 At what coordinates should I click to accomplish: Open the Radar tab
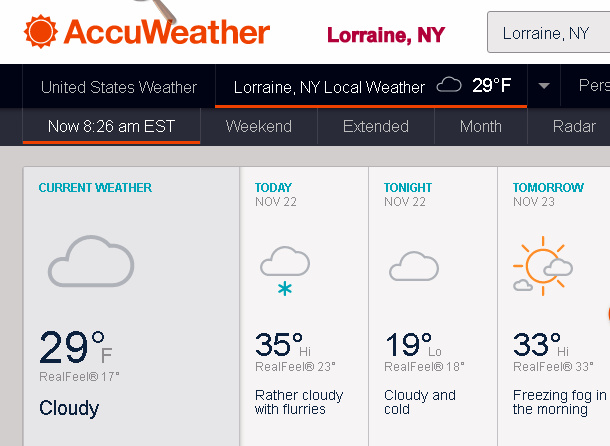tap(574, 126)
